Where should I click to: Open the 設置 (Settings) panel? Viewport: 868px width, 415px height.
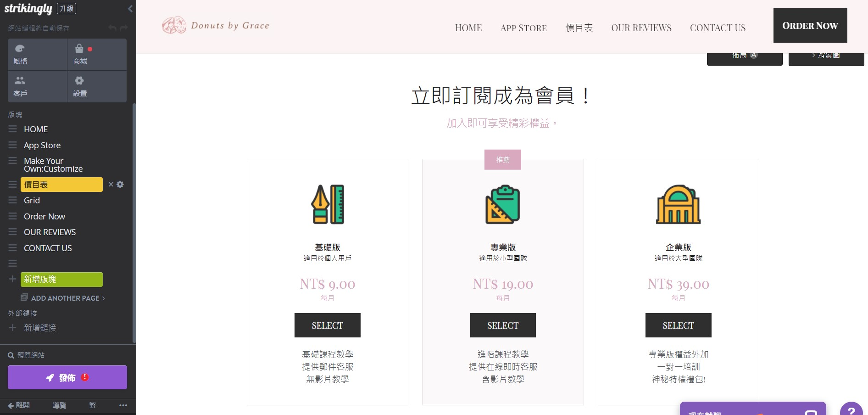tap(80, 86)
